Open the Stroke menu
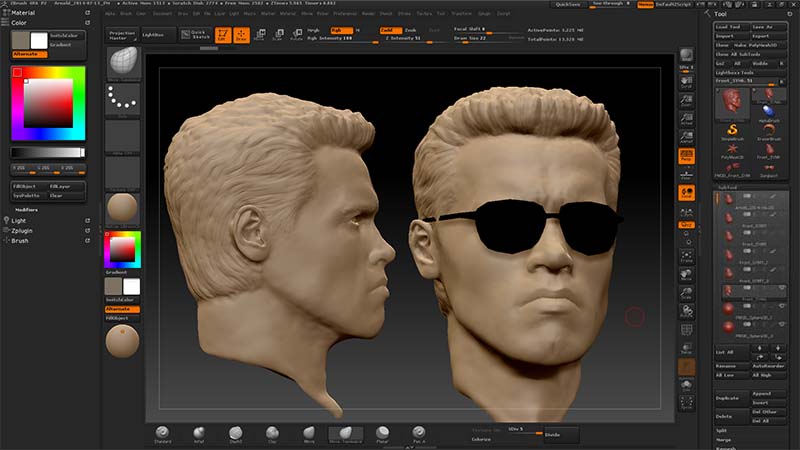 404,14
